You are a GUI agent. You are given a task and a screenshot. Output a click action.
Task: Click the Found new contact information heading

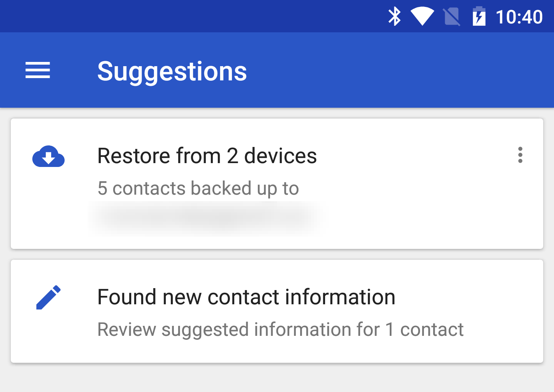coord(246,297)
